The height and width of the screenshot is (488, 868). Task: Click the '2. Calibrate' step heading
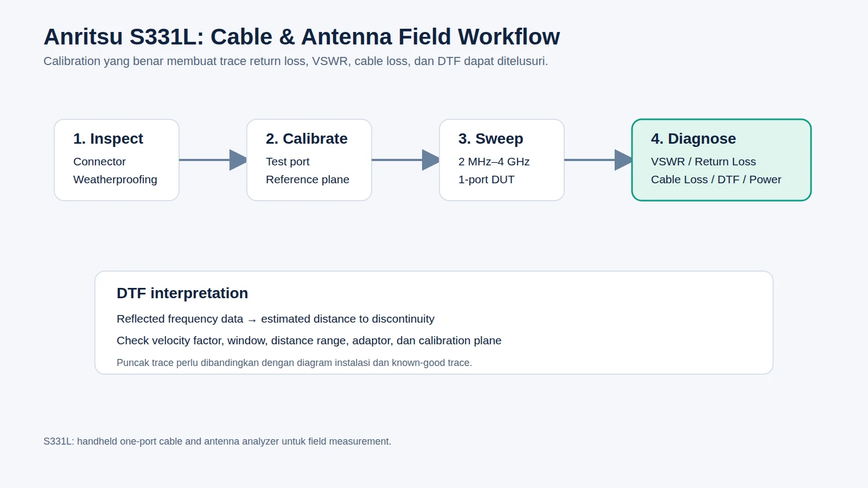tap(307, 139)
